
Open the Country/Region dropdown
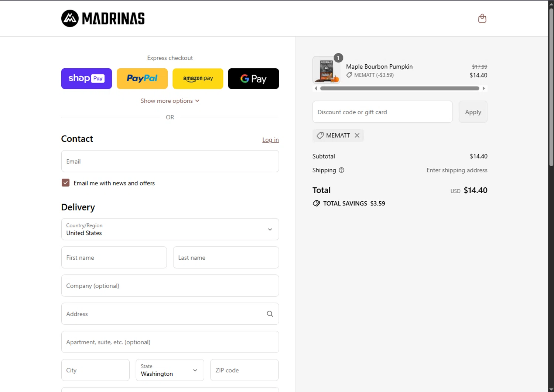point(170,229)
